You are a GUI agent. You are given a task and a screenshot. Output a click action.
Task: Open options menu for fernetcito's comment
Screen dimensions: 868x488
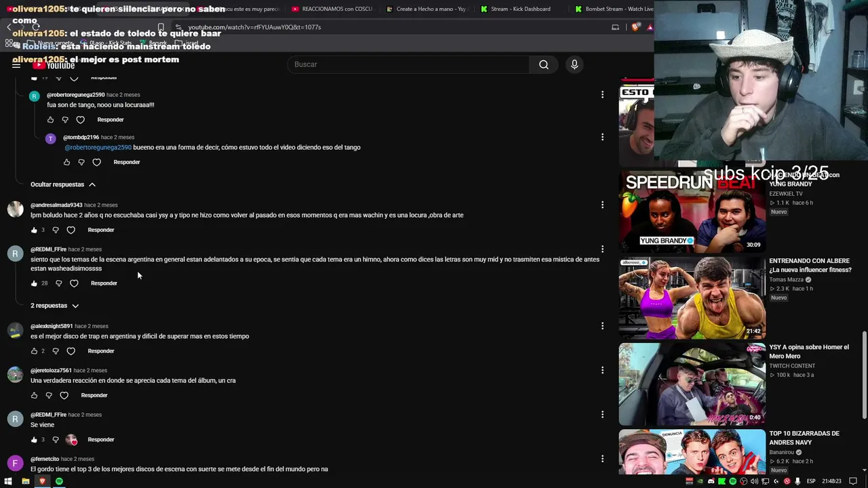pos(602,459)
